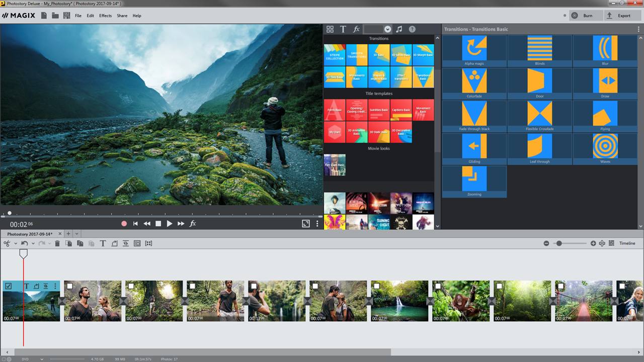The height and width of the screenshot is (362, 644).
Task: Open the templates grid view in the media pool
Action: 330,29
